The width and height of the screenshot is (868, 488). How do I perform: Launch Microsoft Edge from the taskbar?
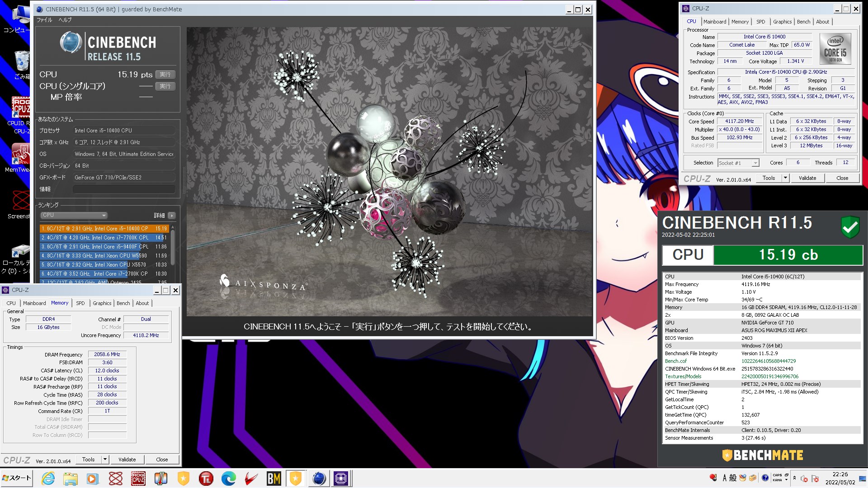point(228,479)
